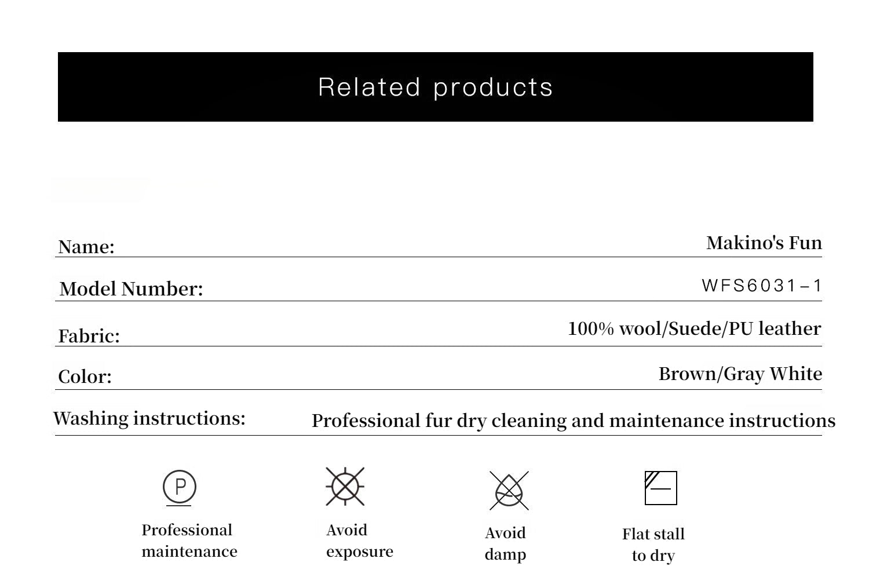
Task: Select the Related products header banner
Action: [436, 87]
